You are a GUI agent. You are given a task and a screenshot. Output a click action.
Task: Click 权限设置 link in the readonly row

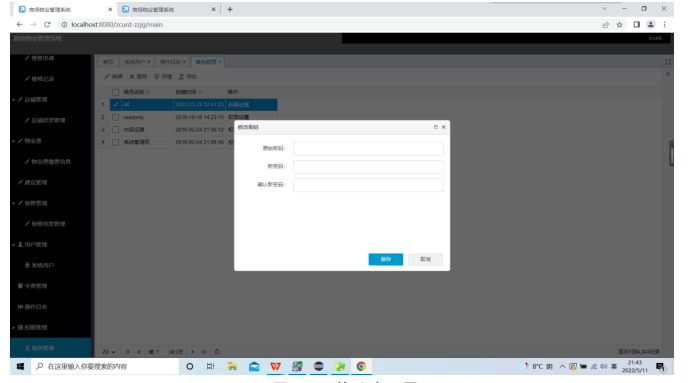(x=239, y=117)
